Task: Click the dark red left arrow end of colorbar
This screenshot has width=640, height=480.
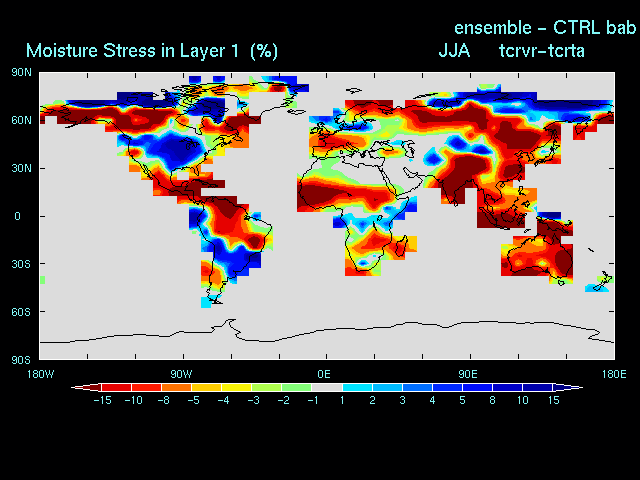Action: click(78, 387)
